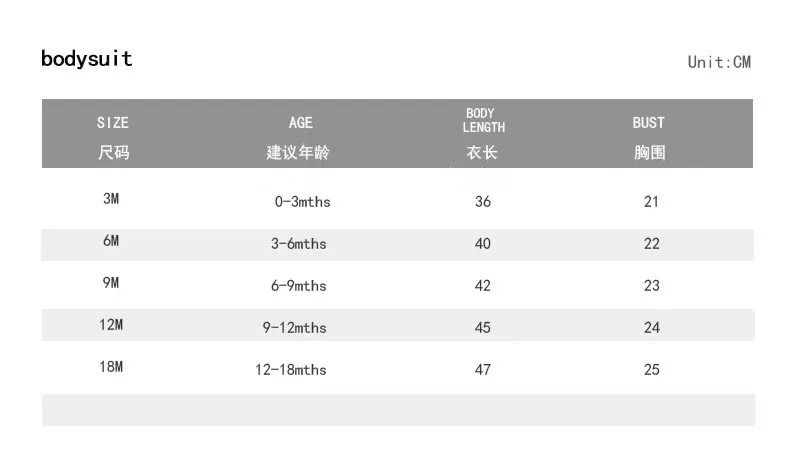Select the 9M size cell

coord(111,283)
